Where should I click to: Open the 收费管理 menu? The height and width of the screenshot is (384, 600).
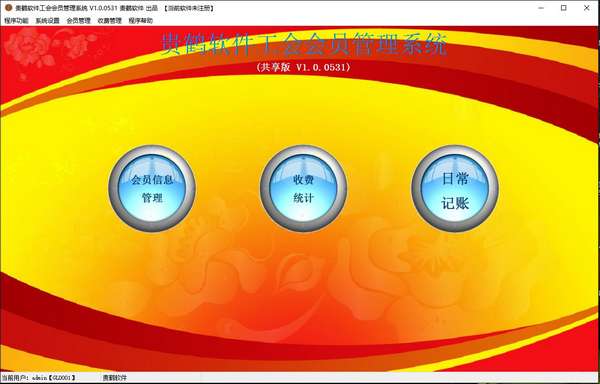[109, 21]
